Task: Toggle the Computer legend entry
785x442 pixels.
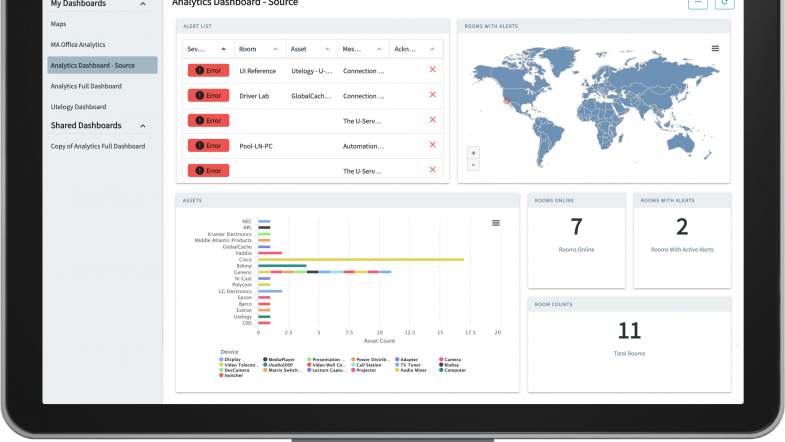Action: click(x=453, y=370)
